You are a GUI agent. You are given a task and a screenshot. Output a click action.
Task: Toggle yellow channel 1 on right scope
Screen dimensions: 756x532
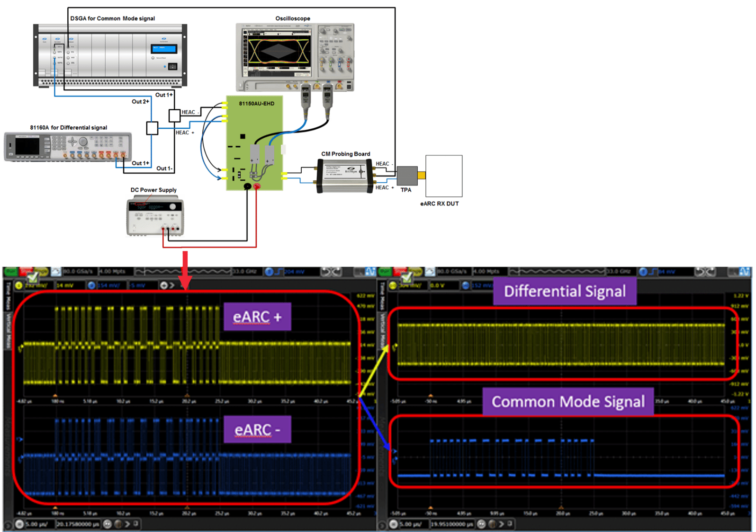[393, 285]
